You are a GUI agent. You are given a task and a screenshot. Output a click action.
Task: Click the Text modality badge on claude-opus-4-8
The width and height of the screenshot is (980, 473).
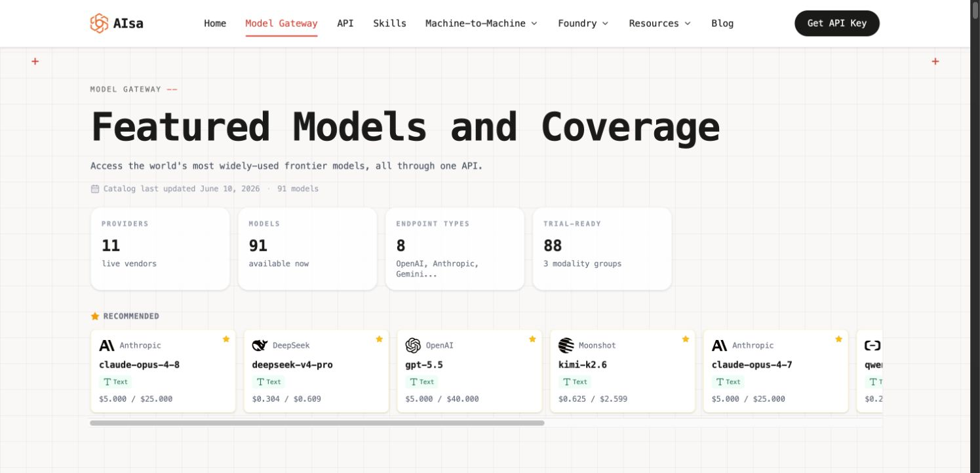pyautogui.click(x=115, y=382)
